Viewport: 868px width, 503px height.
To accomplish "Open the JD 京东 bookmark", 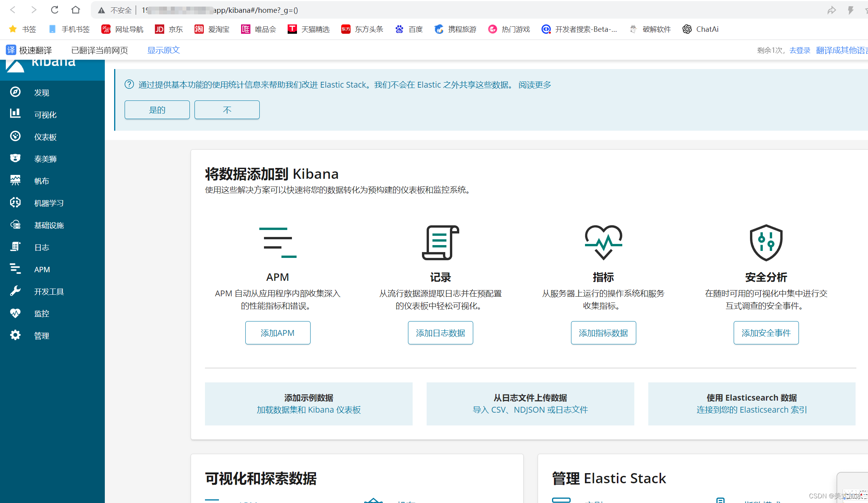I will coord(169,29).
